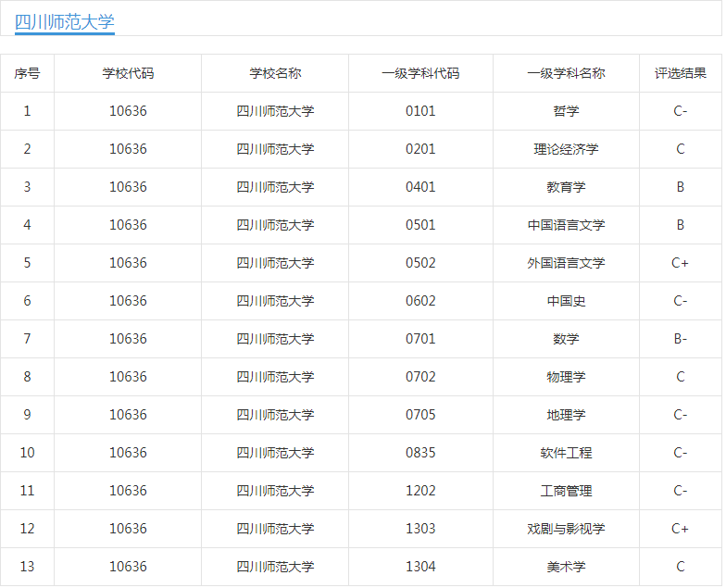Select the 数学 subject cell
This screenshot has height=588, width=726.
566,339
